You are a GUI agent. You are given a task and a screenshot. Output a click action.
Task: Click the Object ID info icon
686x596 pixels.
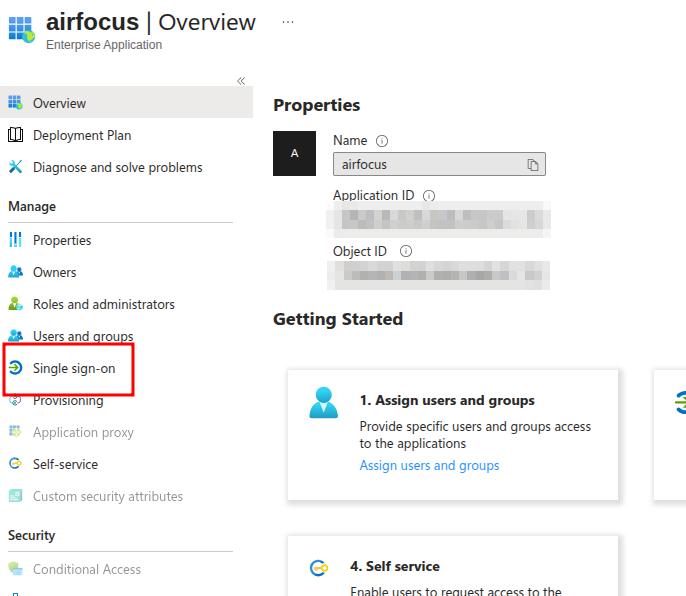[x=406, y=251]
